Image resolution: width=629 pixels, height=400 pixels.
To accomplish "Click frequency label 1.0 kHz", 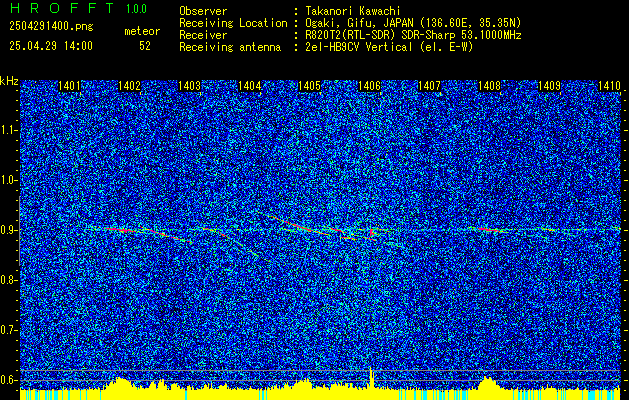I will point(7,181).
